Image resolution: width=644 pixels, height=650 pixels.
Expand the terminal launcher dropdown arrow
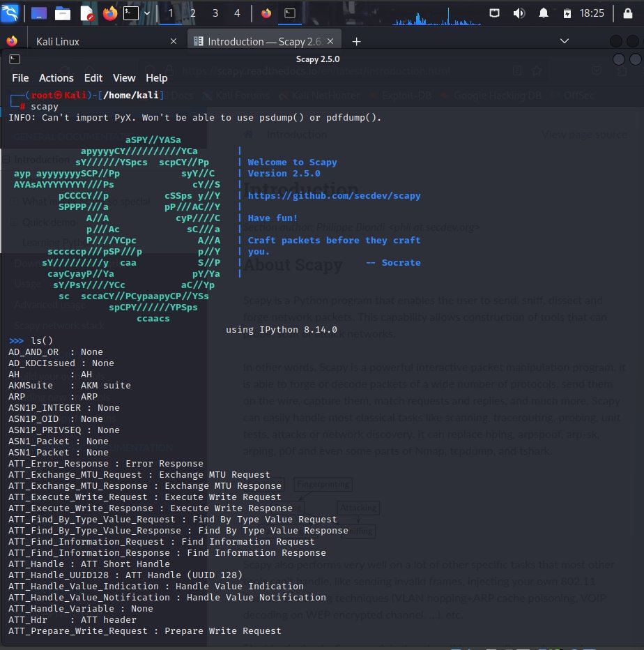pos(147,13)
